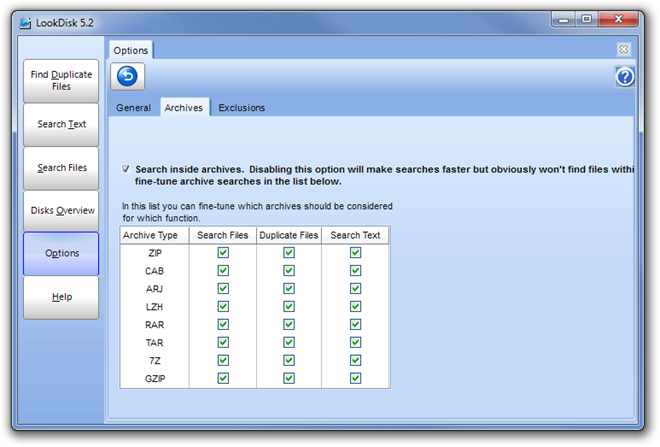Open help via the question mark icon

point(625,77)
